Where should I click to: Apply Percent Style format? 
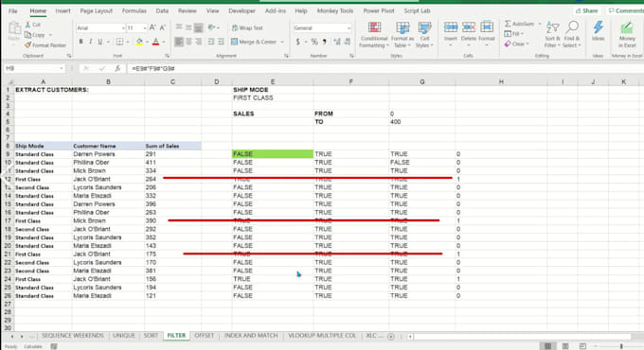[x=314, y=42]
